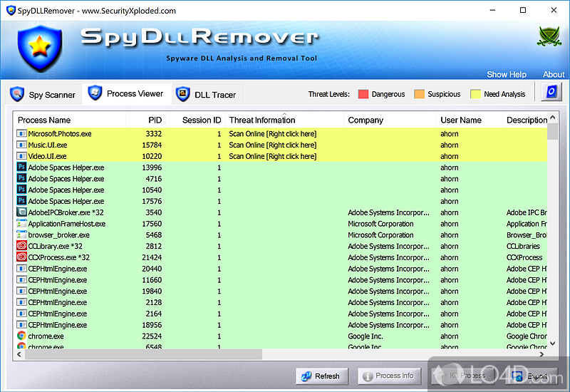Click CEPHtmlEngine.exe icon for PID 2164
Viewport: 570px width, 392px height.
click(21, 314)
